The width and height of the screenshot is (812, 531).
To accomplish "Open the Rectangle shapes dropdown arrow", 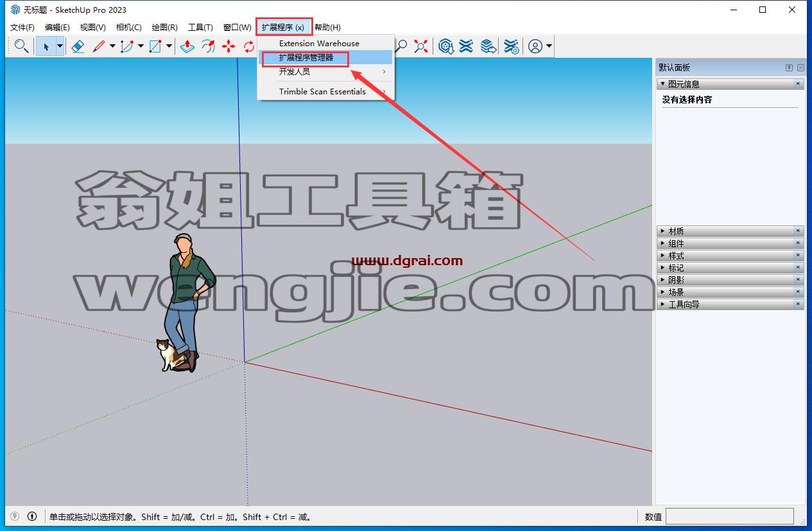I will pyautogui.click(x=169, y=46).
